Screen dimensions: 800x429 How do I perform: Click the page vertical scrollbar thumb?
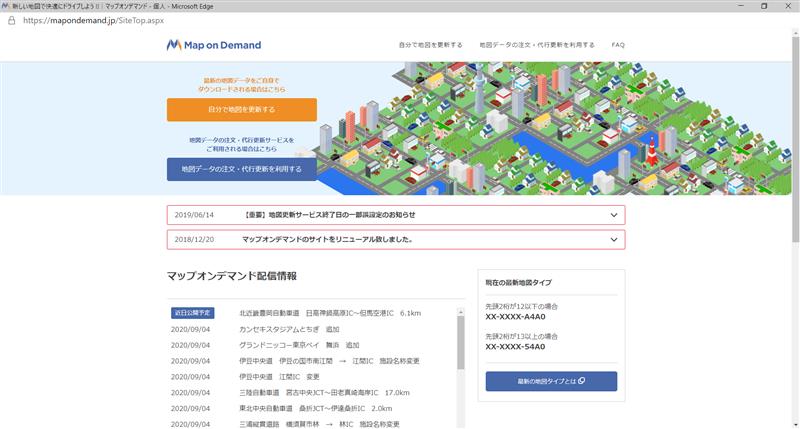795,139
